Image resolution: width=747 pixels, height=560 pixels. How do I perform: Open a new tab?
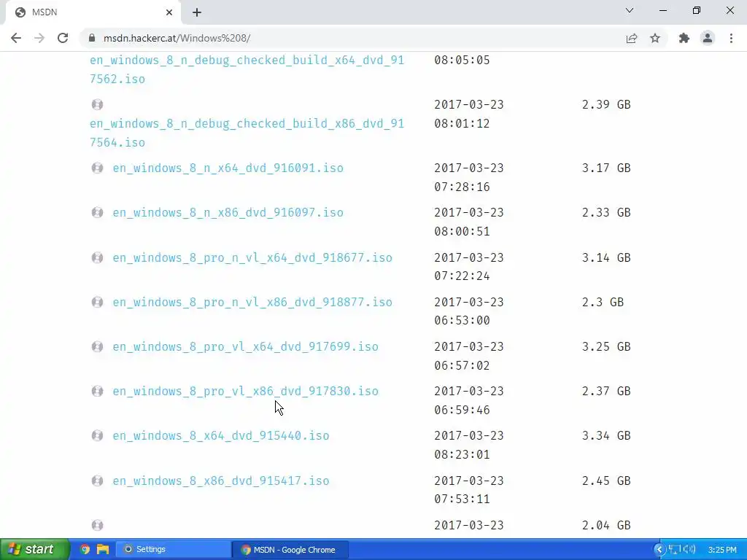(197, 12)
